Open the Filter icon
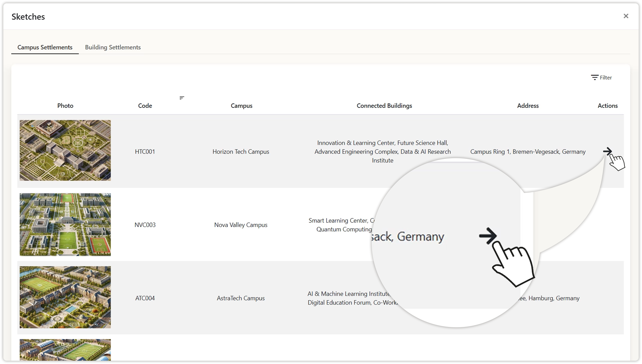Viewport: 642px width, 364px height. [595, 77]
